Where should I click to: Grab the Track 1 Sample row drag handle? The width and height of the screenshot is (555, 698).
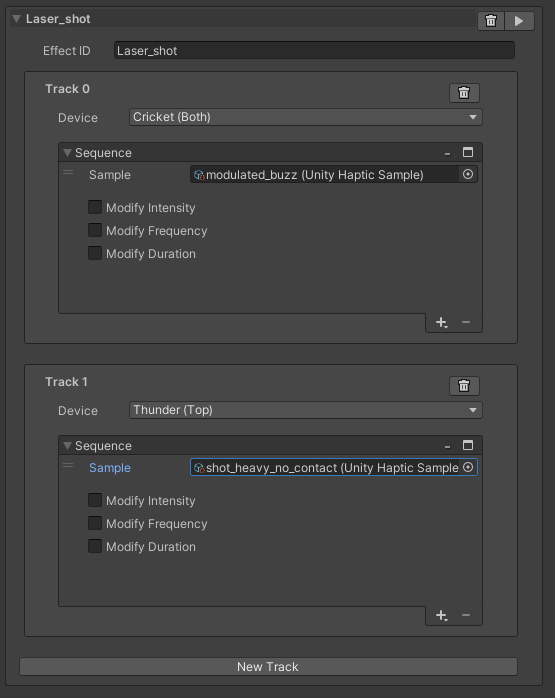point(68,465)
